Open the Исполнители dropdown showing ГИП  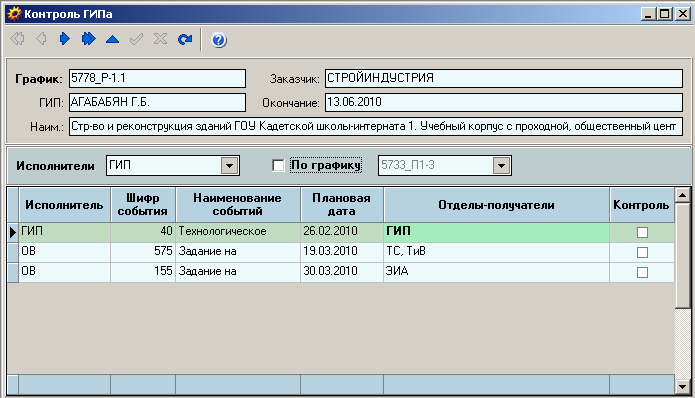click(229, 166)
